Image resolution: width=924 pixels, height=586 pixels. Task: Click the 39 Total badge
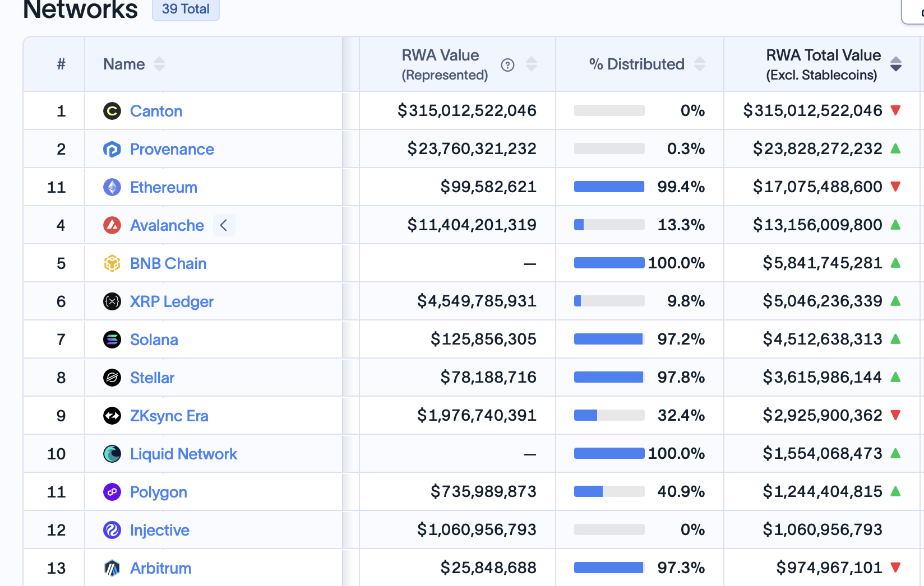[x=186, y=9]
